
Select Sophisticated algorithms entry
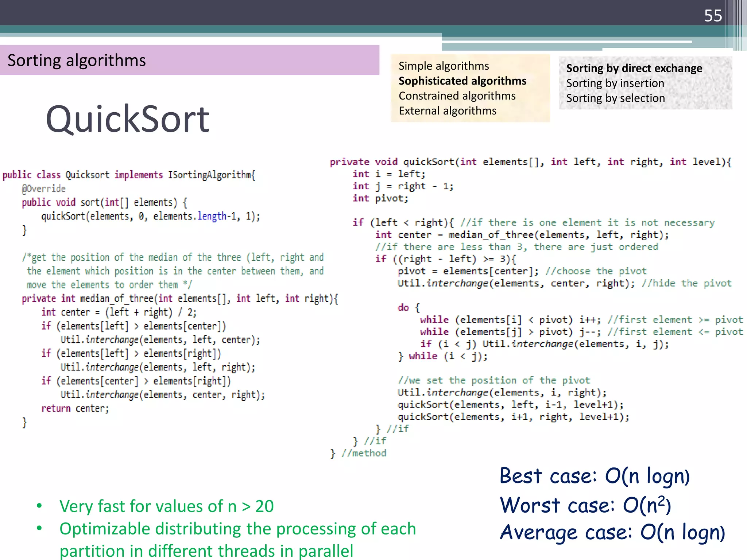tap(462, 81)
